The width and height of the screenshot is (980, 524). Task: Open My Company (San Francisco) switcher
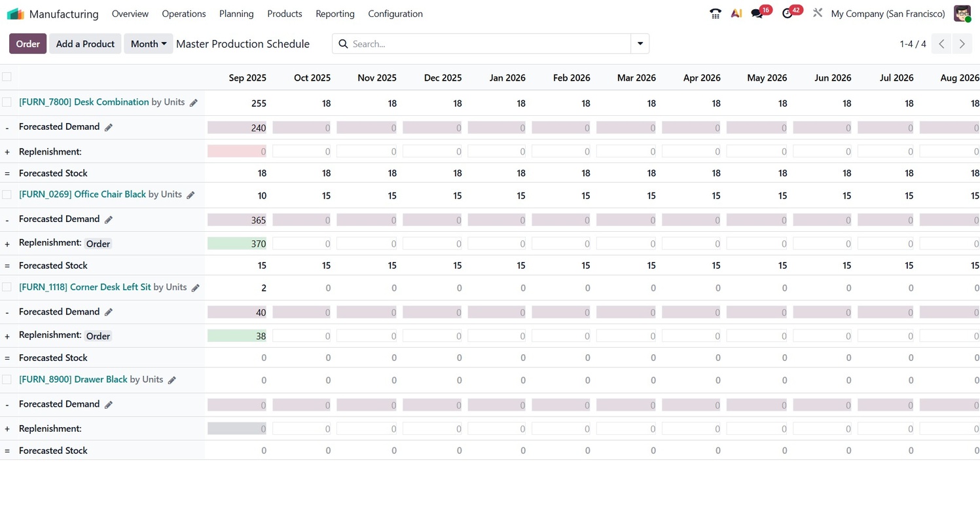pyautogui.click(x=888, y=14)
